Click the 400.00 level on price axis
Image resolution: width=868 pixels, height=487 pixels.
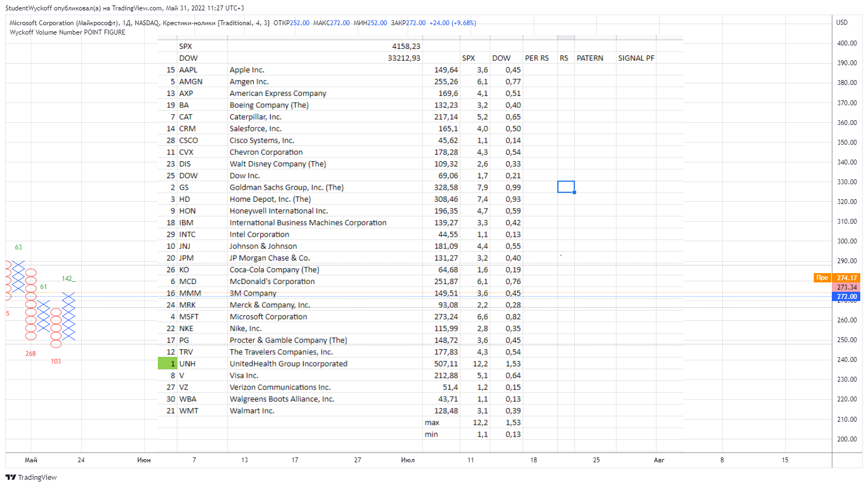[x=847, y=43]
